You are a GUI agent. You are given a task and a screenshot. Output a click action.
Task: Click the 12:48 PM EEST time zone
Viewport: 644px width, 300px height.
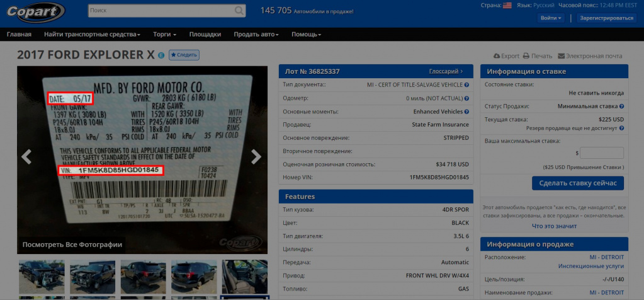(x=619, y=5)
